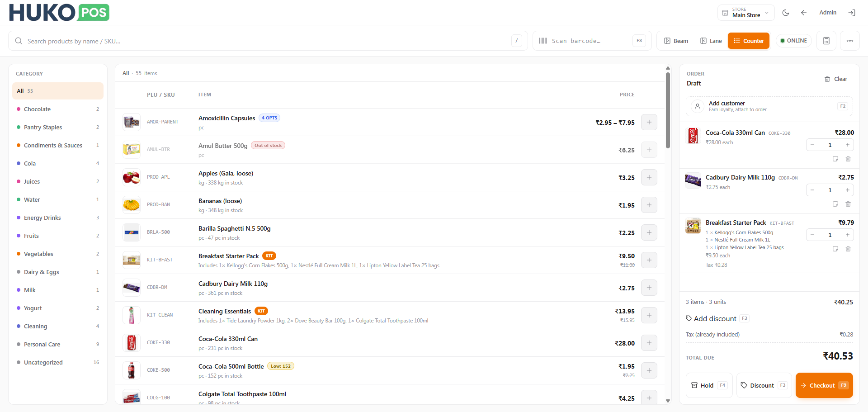Increase Breakfast Starter Pack order quantity

pos(847,235)
